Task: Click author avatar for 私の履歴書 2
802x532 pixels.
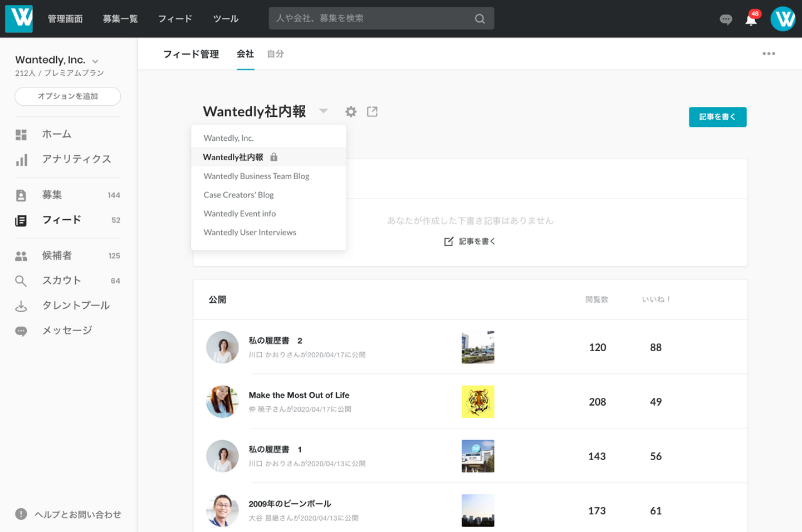Action: pos(222,347)
